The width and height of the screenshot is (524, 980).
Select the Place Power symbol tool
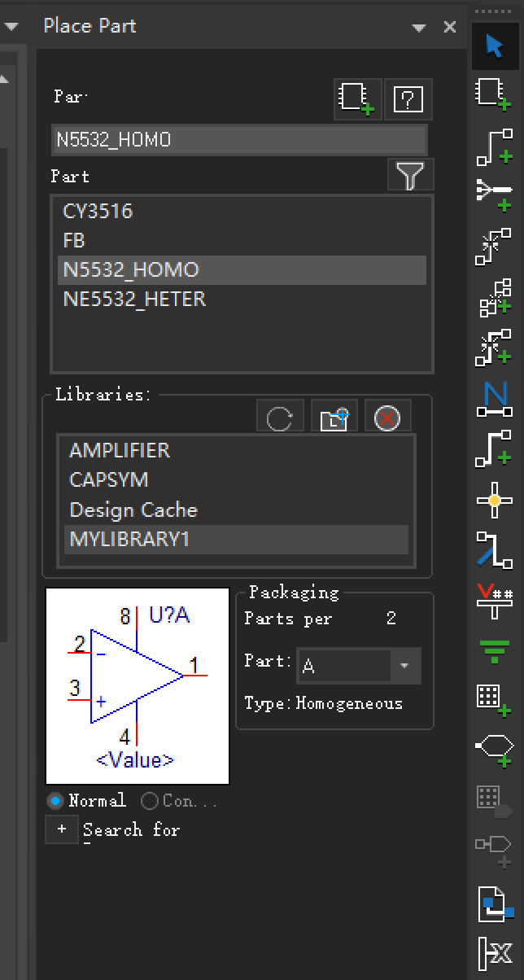coord(494,600)
